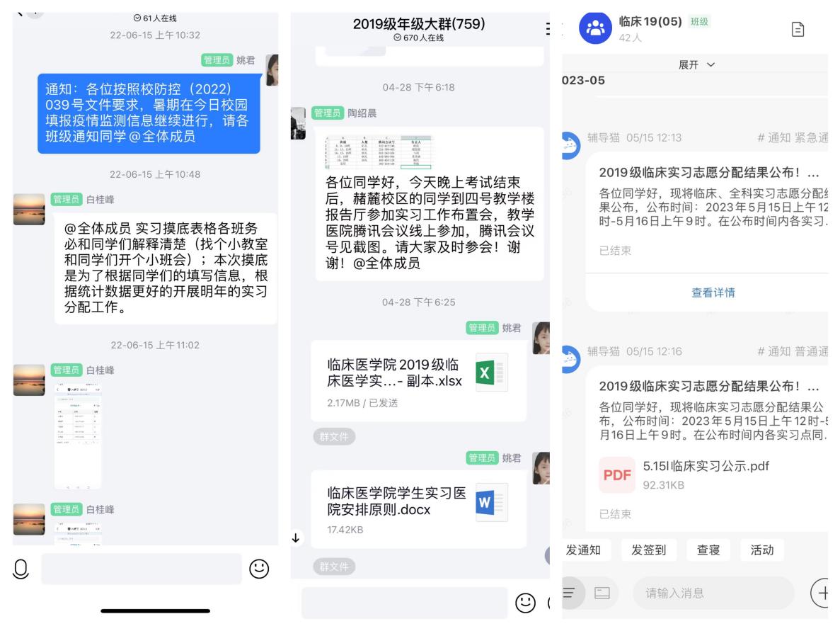This screenshot has height=631, width=840.
Task: Click the 查看详情 link
Action: [713, 292]
